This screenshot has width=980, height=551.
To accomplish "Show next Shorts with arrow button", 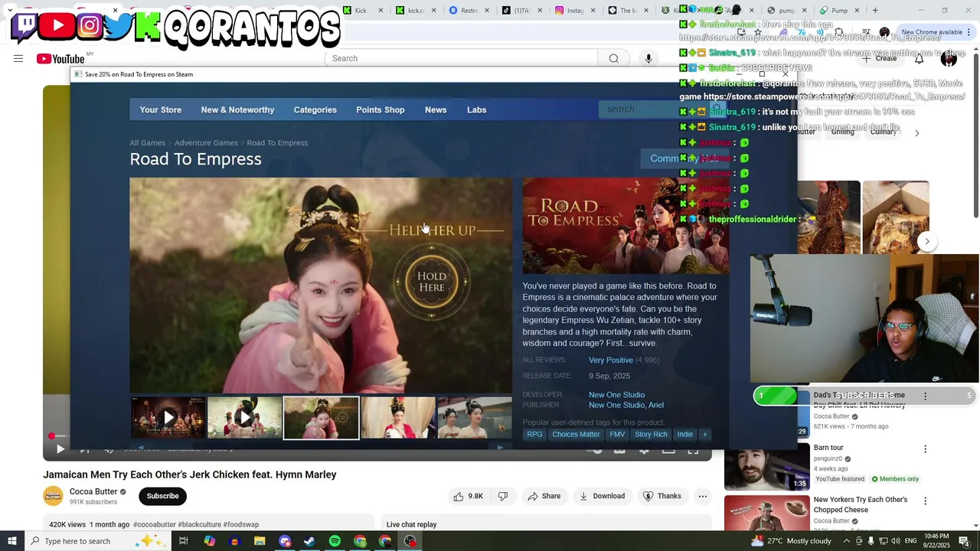I will (927, 241).
